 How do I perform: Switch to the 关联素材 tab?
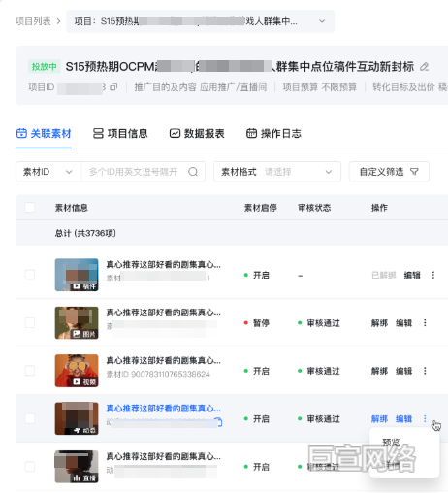pyautogui.click(x=44, y=133)
